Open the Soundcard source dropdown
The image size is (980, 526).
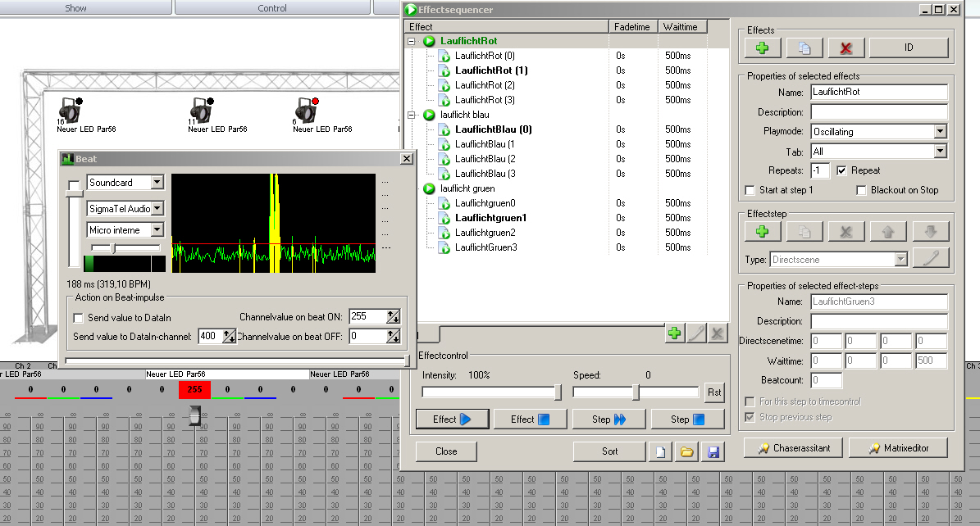[157, 183]
